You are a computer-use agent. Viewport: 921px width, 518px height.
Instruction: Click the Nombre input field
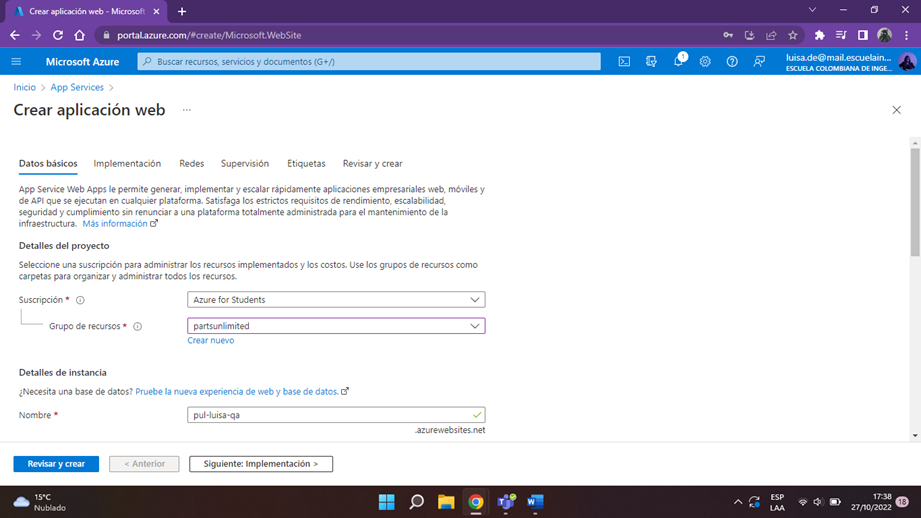336,415
